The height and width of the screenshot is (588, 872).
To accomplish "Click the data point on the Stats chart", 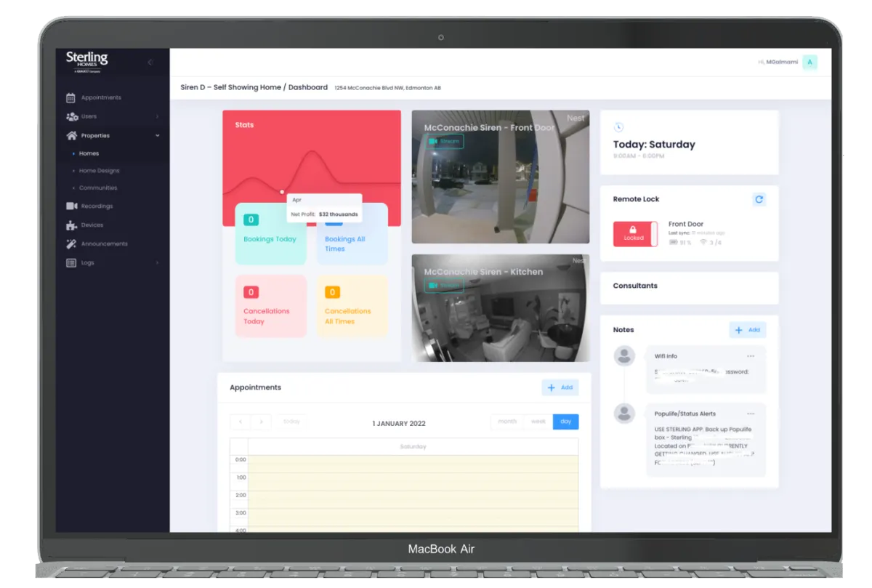I will pyautogui.click(x=282, y=192).
